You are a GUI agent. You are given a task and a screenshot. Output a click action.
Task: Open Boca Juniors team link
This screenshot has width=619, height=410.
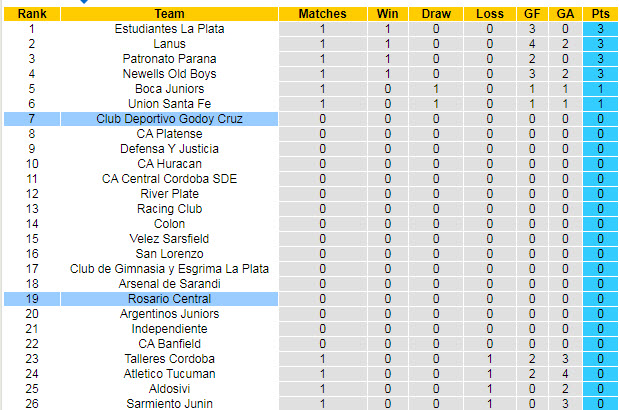click(169, 89)
